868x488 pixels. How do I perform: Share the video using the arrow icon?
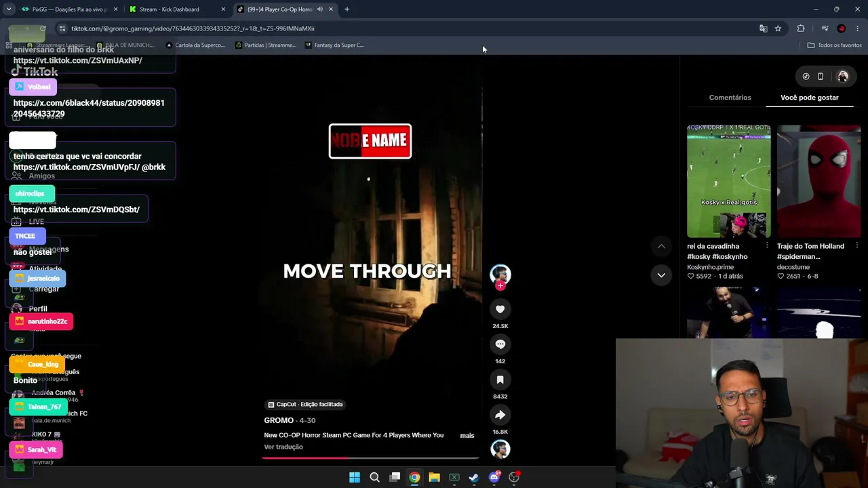point(500,415)
